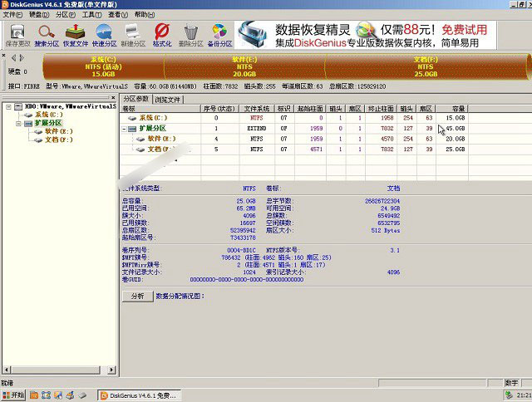The height and width of the screenshot is (402, 532).
Task: Collapse the HD0 disk tree node
Action: pos(8,106)
